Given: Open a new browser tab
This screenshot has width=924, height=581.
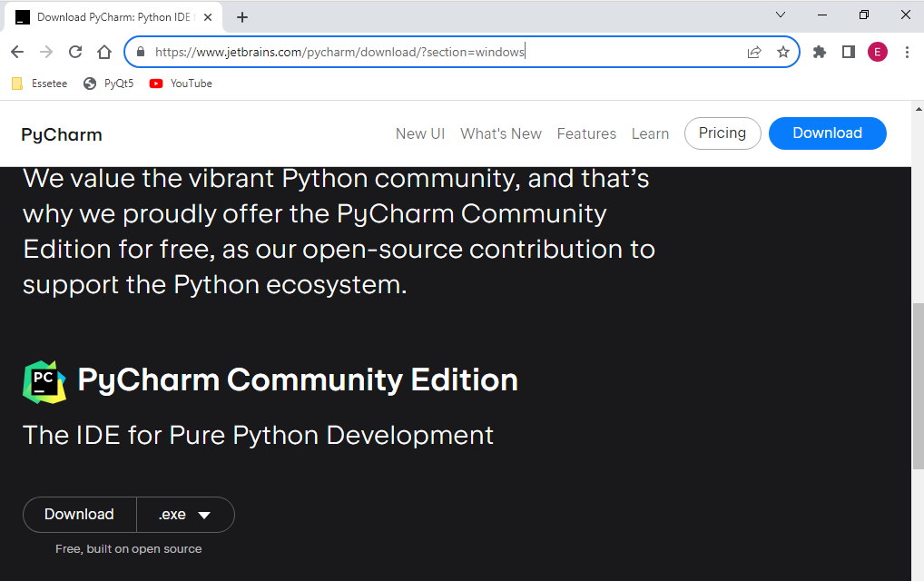Looking at the screenshot, I should point(242,17).
